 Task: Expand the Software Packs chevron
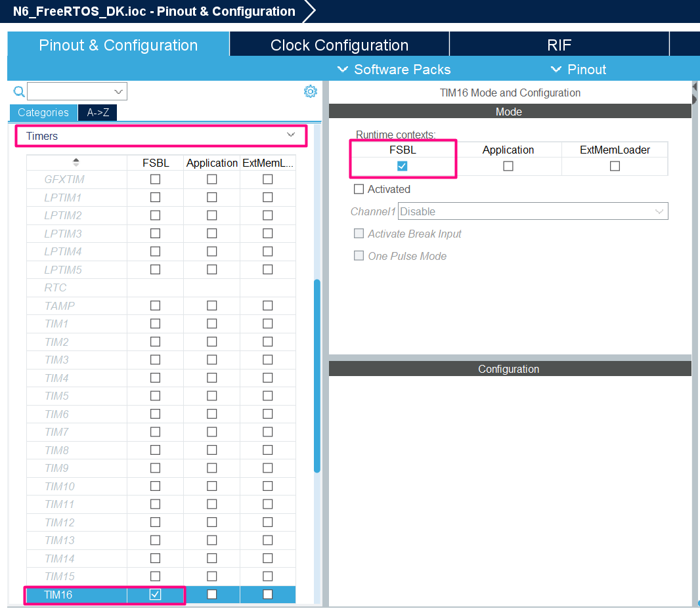pyautogui.click(x=342, y=69)
